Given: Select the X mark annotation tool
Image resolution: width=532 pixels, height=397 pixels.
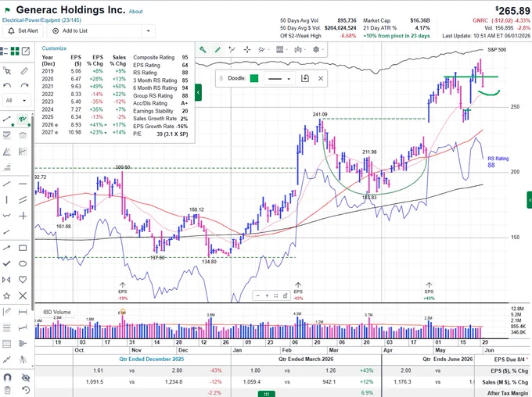Looking at the screenshot, I should point(23,295).
